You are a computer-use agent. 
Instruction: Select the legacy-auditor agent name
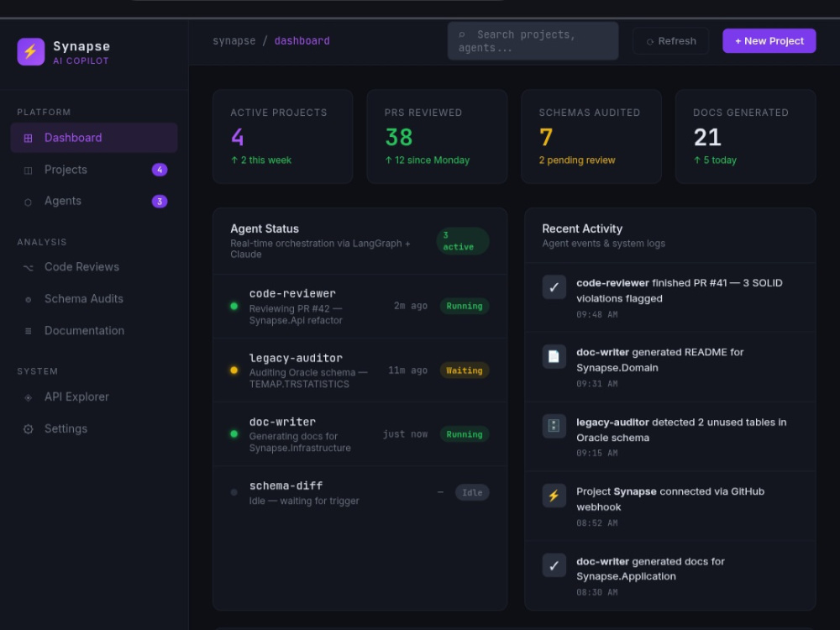tap(296, 358)
